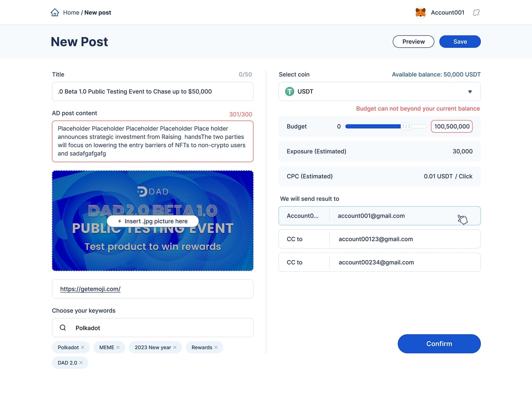Edit the CC account00234@gmail.com field
Image resolution: width=532 pixels, height=395 pixels.
coord(379,262)
